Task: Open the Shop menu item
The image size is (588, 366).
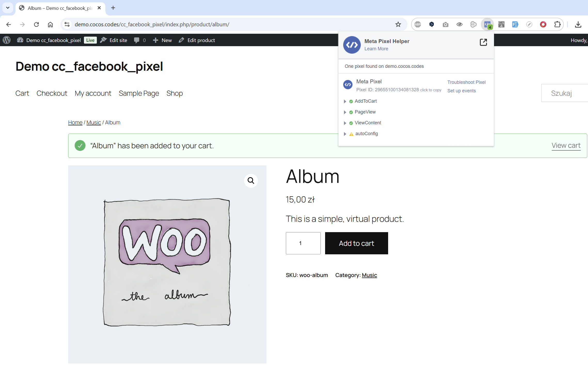Action: pos(174,93)
